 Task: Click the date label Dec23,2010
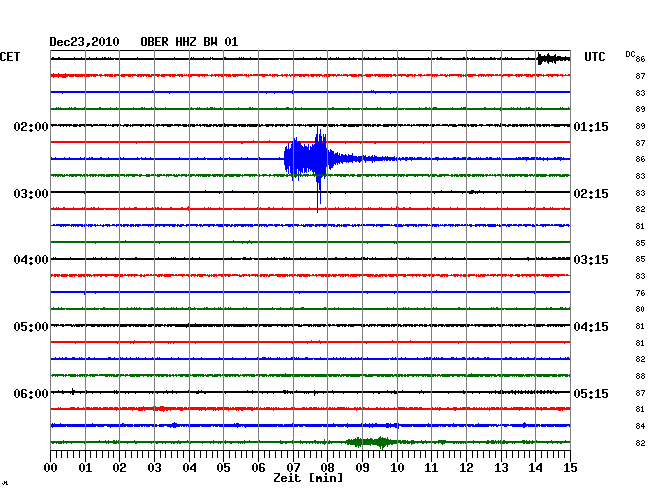click(84, 42)
